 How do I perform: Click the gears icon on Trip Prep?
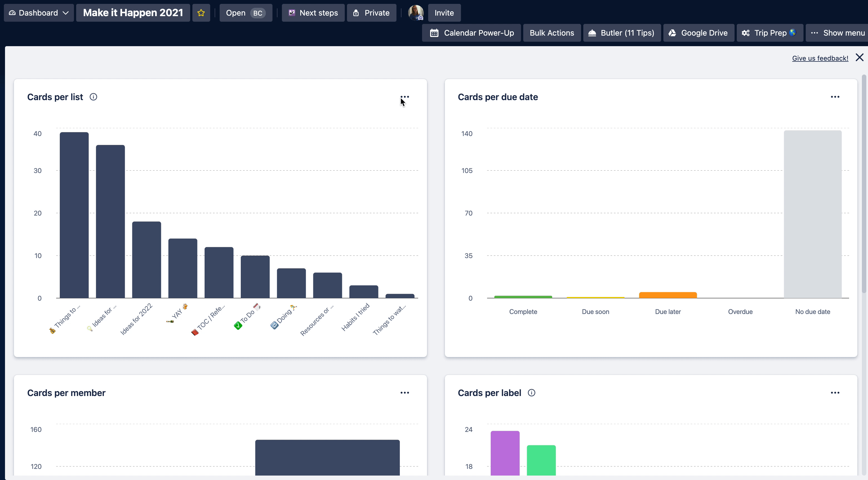(746, 33)
